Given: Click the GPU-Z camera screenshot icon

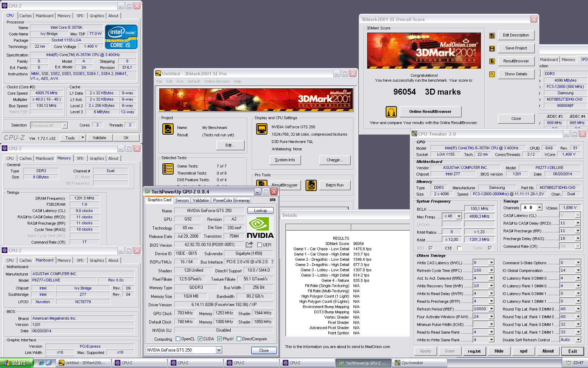Looking at the screenshot, I should (x=272, y=200).
